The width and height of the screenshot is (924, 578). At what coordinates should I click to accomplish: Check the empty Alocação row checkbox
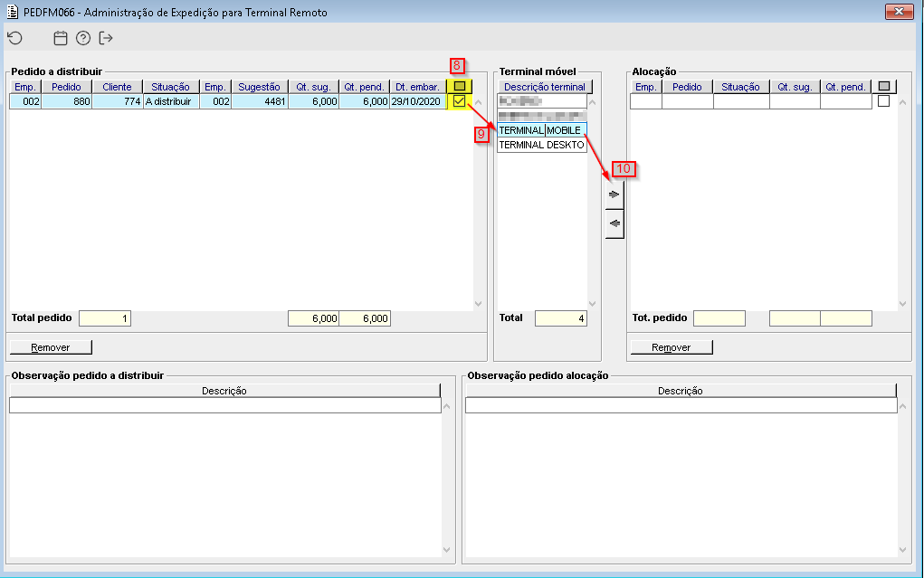point(883,101)
